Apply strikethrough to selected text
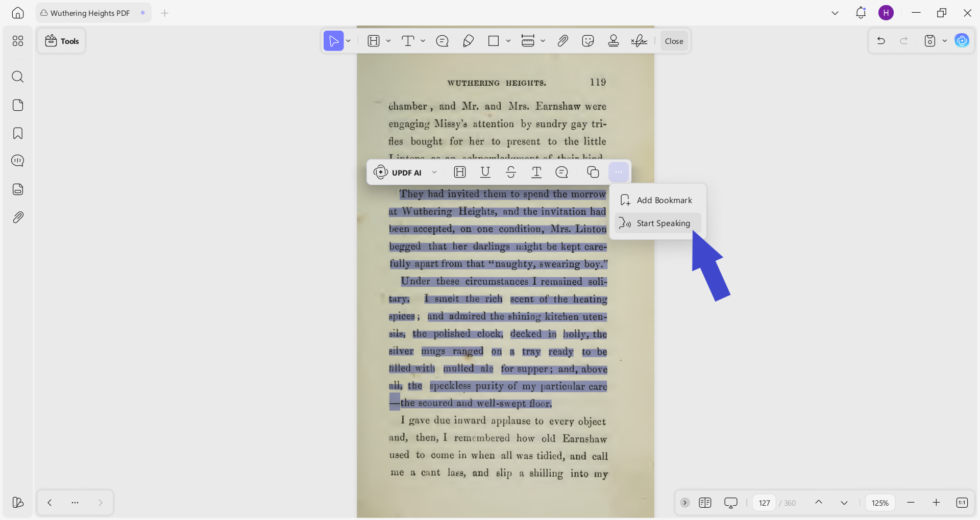The image size is (980, 520). (511, 172)
